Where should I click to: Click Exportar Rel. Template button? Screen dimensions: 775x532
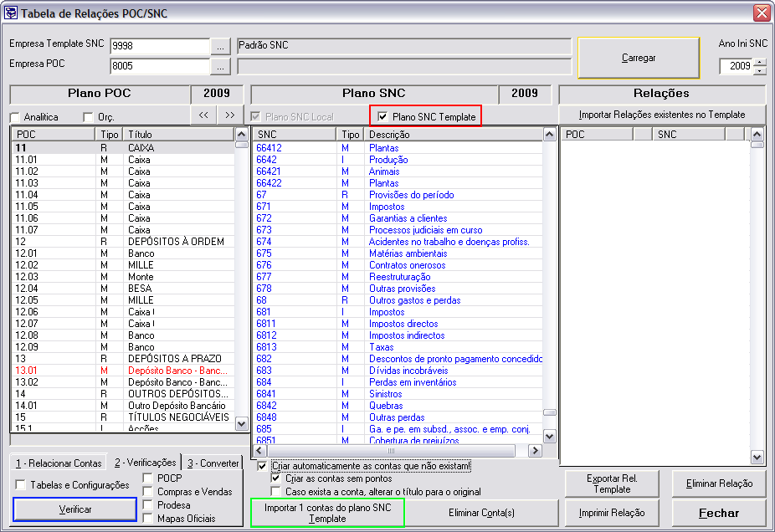click(612, 483)
